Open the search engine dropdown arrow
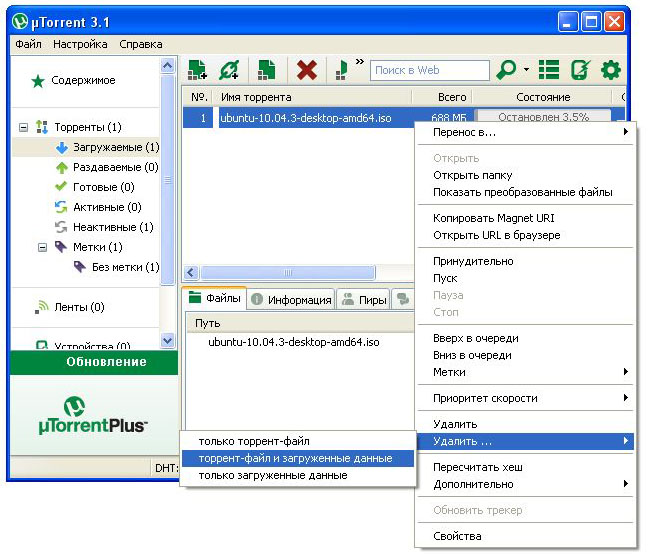This screenshot has height=555, width=648. [x=526, y=71]
